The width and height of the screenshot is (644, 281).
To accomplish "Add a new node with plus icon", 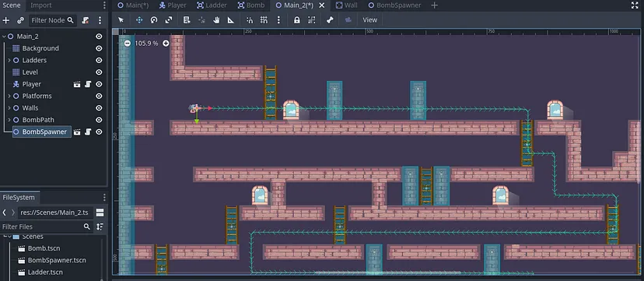I will pyautogui.click(x=5, y=20).
